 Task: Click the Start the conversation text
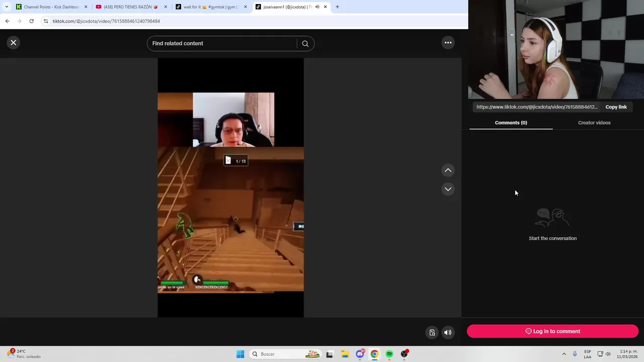tap(552, 238)
